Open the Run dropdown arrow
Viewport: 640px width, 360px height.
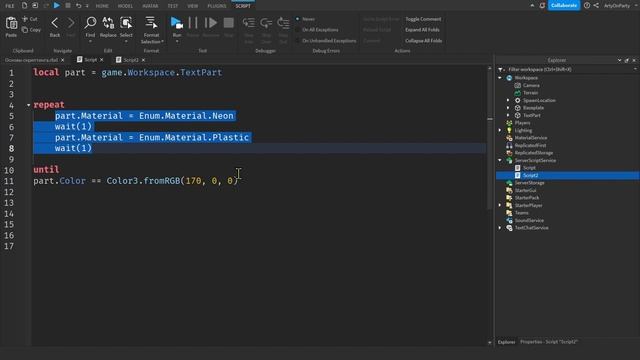pyautogui.click(x=177, y=41)
